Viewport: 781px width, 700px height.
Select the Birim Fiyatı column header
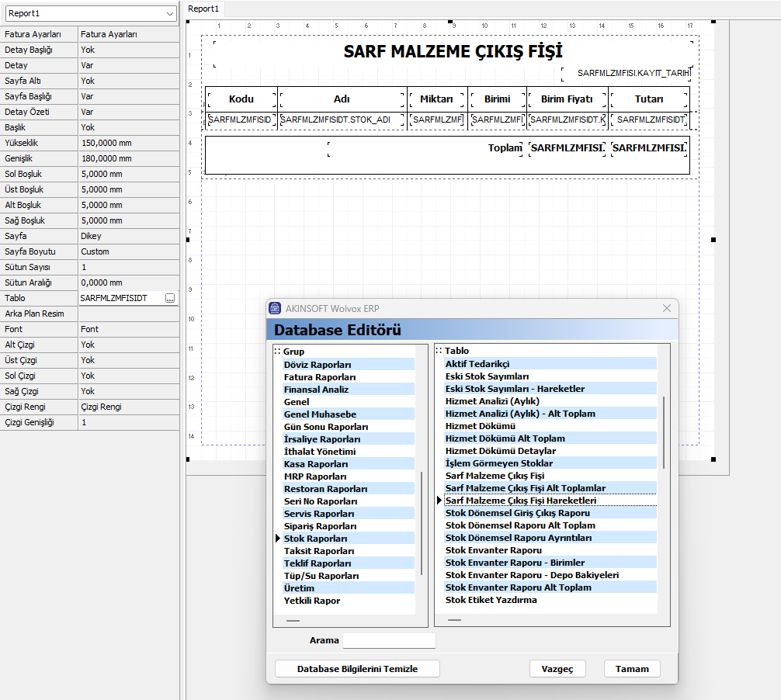tap(567, 99)
